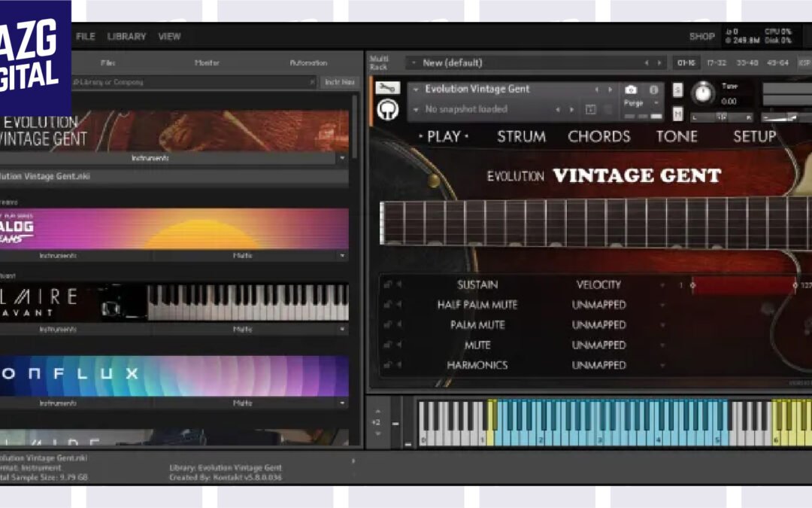Viewport: 812px width, 508px height.
Task: Raise the keyboard octave with the up arrow
Action: (x=377, y=412)
